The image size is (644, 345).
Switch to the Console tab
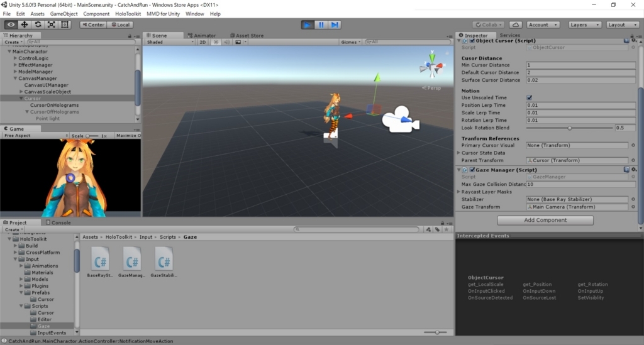pyautogui.click(x=58, y=222)
